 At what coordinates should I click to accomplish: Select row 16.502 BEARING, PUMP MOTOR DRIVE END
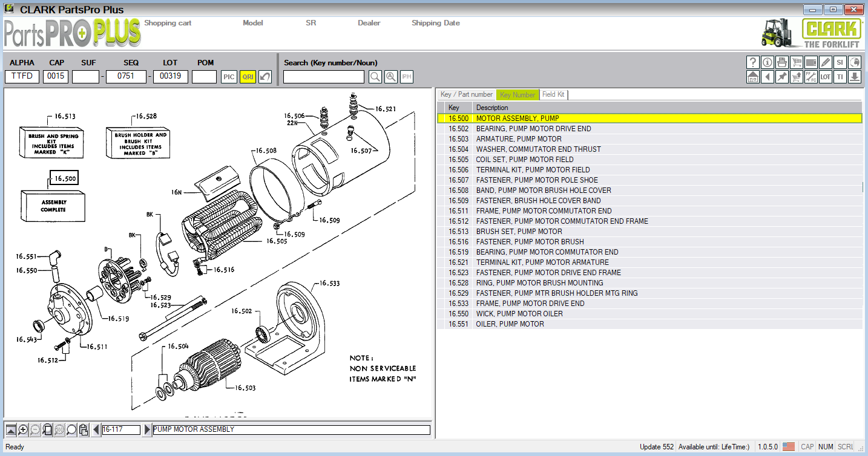[649, 129]
